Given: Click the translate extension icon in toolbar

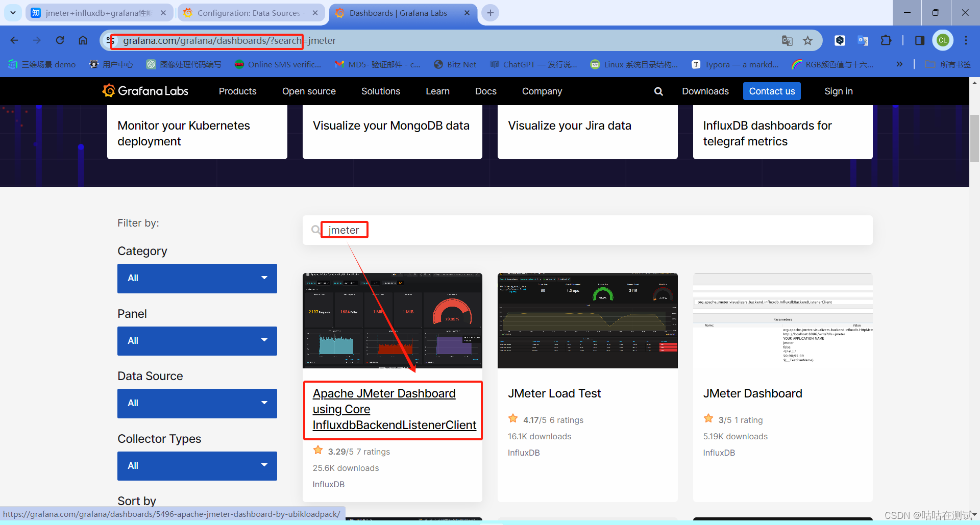Looking at the screenshot, I should pos(863,40).
